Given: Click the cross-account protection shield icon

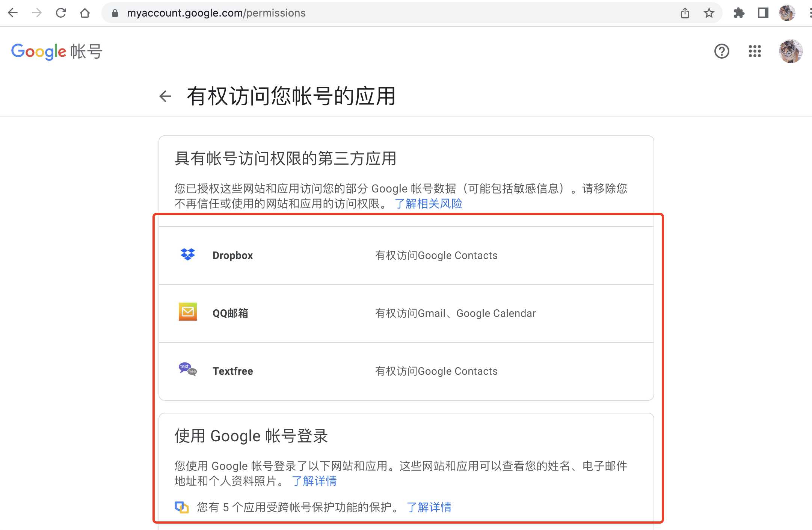Looking at the screenshot, I should (182, 507).
